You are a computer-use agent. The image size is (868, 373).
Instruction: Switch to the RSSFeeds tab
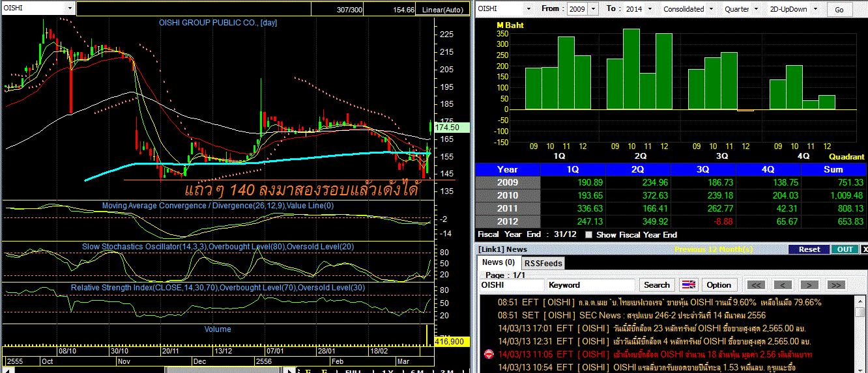pos(543,263)
